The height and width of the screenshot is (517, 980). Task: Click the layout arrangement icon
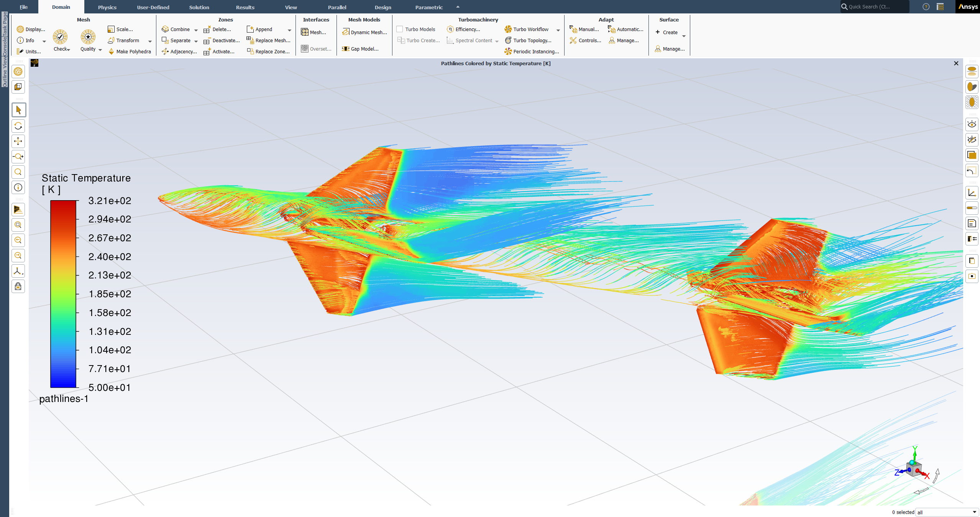pyautogui.click(x=940, y=7)
